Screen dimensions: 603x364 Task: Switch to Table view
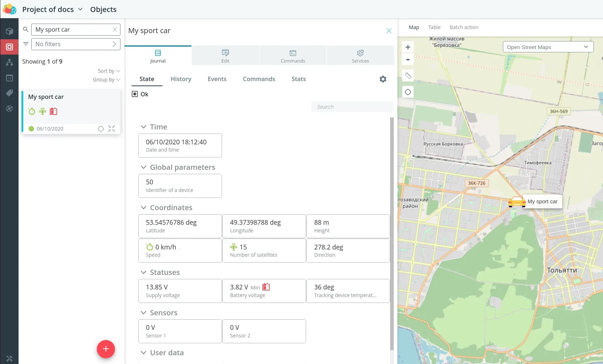tap(434, 27)
